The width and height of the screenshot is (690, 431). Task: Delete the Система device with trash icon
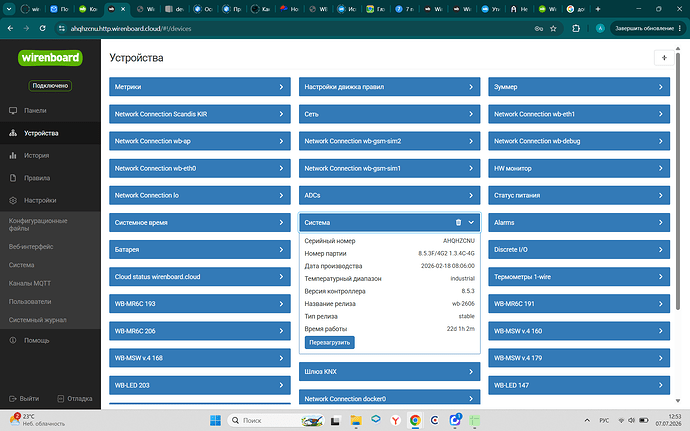tap(458, 222)
